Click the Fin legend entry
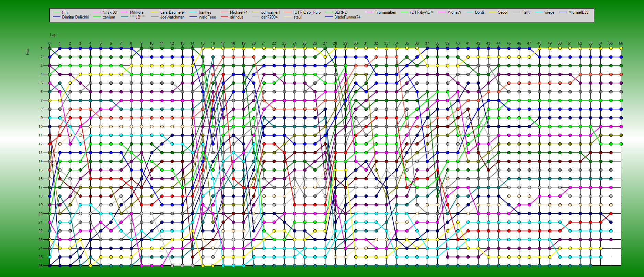 pyautogui.click(x=65, y=12)
